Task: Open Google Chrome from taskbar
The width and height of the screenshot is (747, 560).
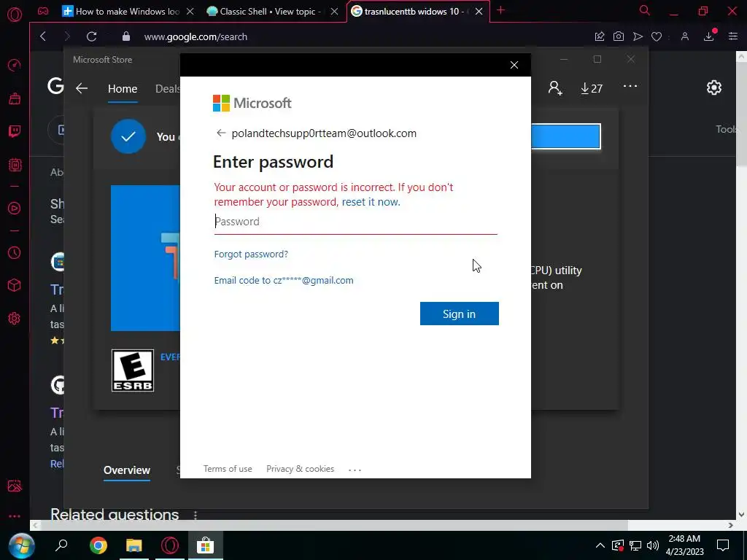Action: [98, 545]
